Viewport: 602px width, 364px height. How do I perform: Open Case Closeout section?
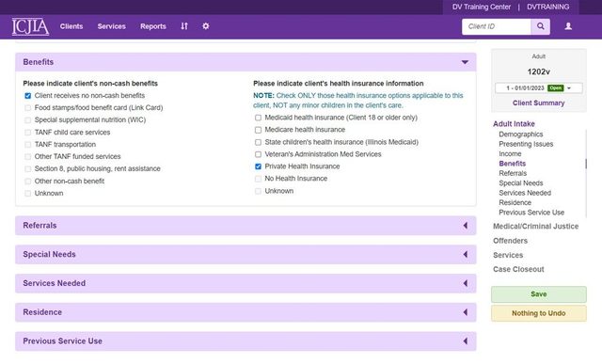point(518,269)
